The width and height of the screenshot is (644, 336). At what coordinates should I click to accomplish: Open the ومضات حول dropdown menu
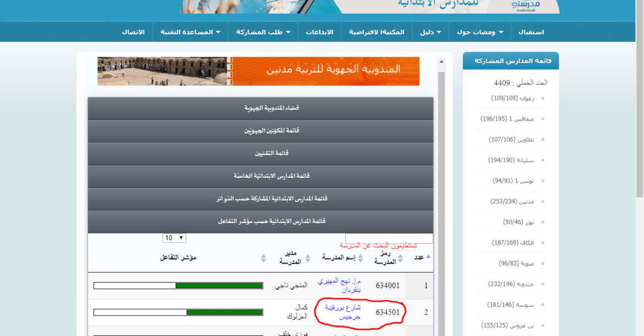[480, 32]
